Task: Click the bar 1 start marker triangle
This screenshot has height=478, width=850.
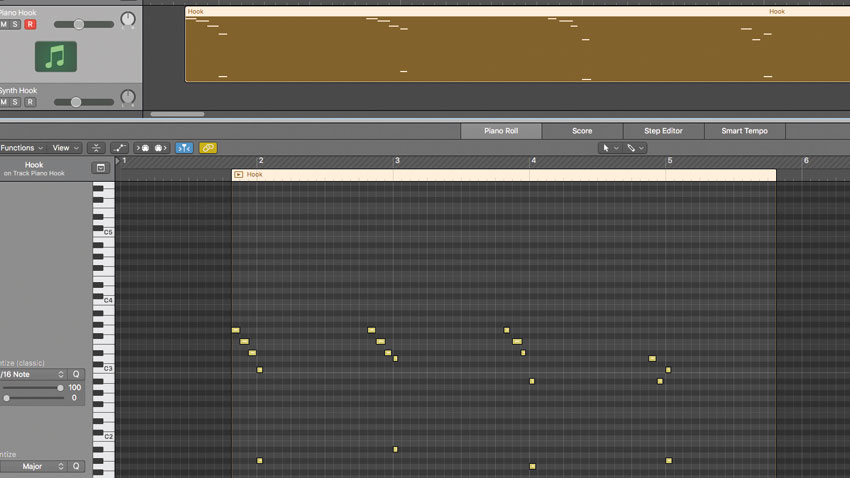Action: pos(118,161)
